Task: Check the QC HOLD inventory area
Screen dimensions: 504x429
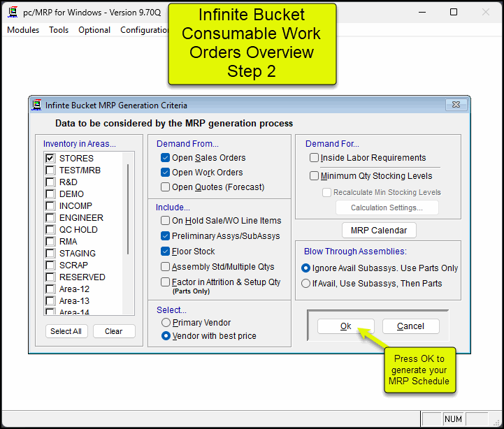Action: point(50,230)
